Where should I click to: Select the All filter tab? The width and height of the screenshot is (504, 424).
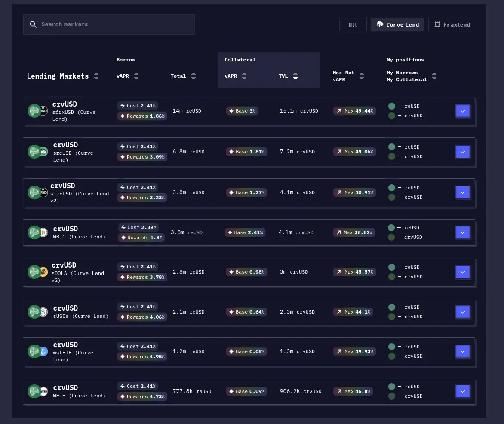point(353,25)
